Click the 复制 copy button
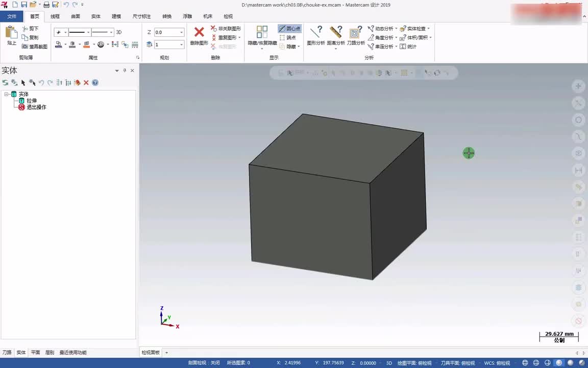The height and width of the screenshot is (368, 588). [x=30, y=37]
